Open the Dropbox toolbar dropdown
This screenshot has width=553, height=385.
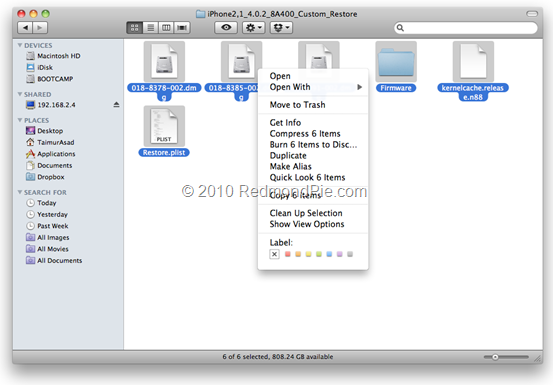tap(281, 28)
